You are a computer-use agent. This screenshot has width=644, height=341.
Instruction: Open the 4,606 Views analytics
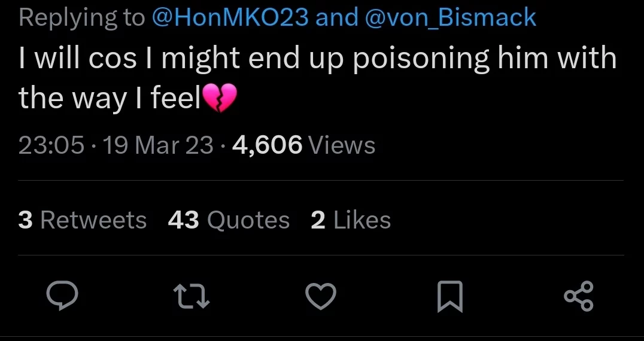pos(303,145)
